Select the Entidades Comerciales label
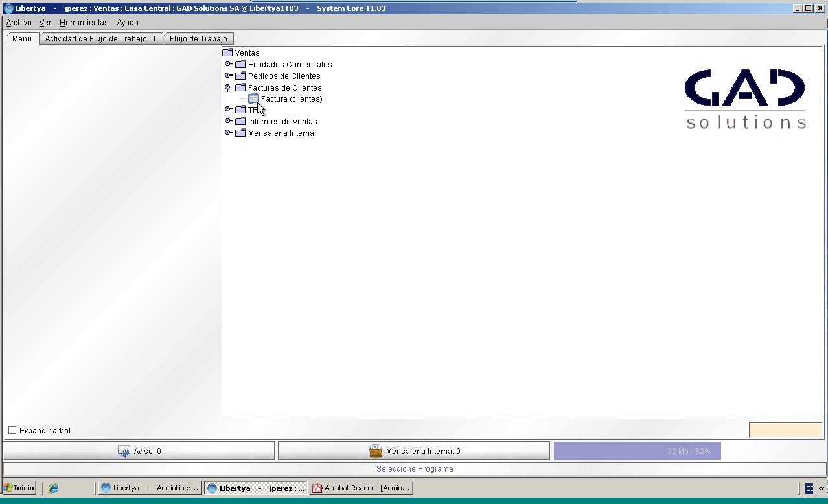 pos(290,65)
